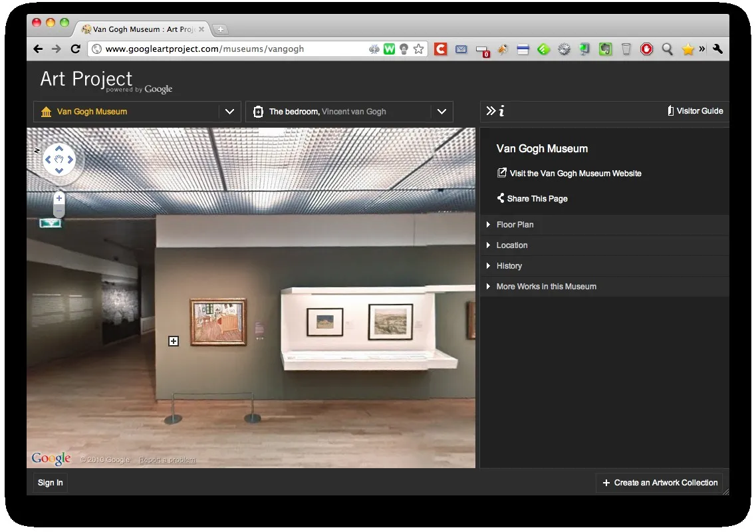The image size is (756, 532).
Task: Click the Evernote elephant extension icon
Action: click(x=605, y=49)
